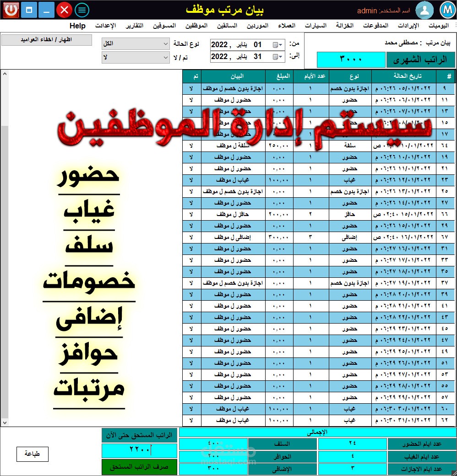Click the 'الإضافى' total label

point(283,469)
